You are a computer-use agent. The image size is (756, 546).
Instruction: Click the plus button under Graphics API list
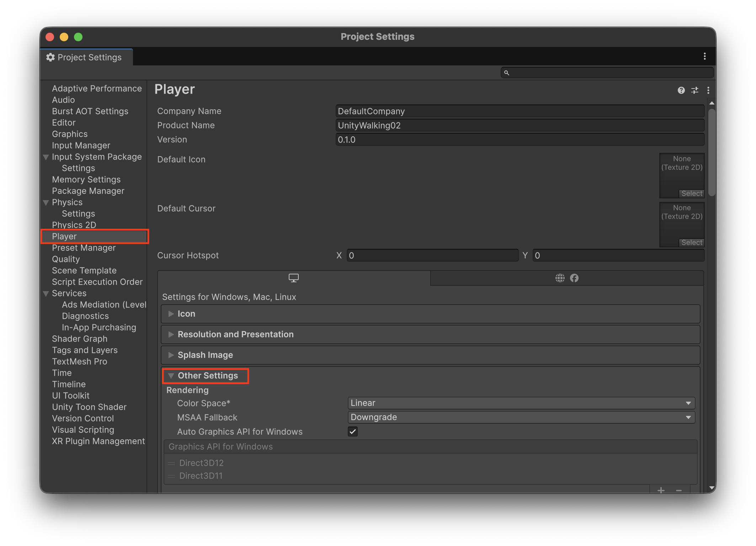(661, 490)
